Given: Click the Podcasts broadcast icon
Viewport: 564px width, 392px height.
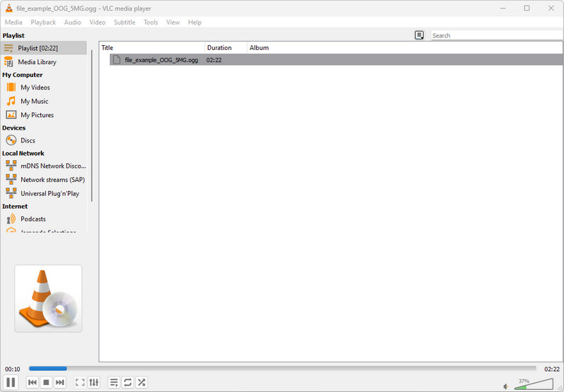Looking at the screenshot, I should coord(11,219).
